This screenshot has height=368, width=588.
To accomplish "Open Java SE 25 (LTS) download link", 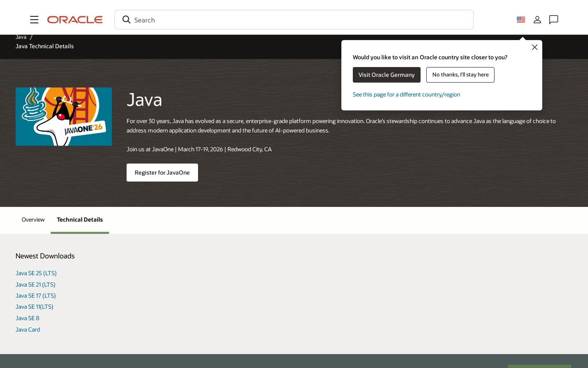I will [x=36, y=273].
